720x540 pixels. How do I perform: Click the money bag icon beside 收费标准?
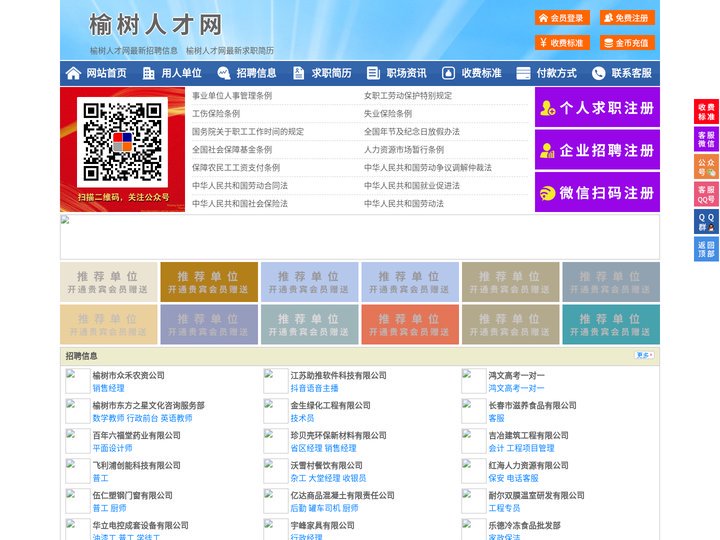click(448, 73)
